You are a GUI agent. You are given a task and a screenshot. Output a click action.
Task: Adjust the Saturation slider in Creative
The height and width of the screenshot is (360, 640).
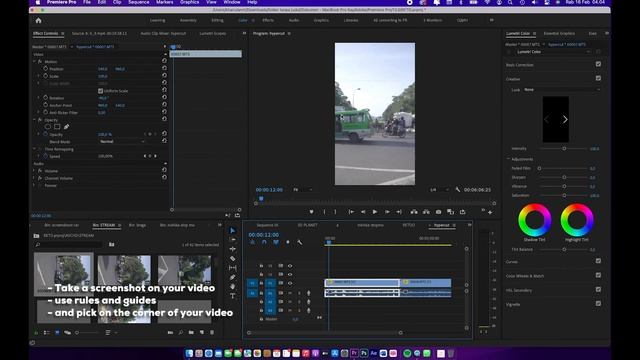point(564,196)
